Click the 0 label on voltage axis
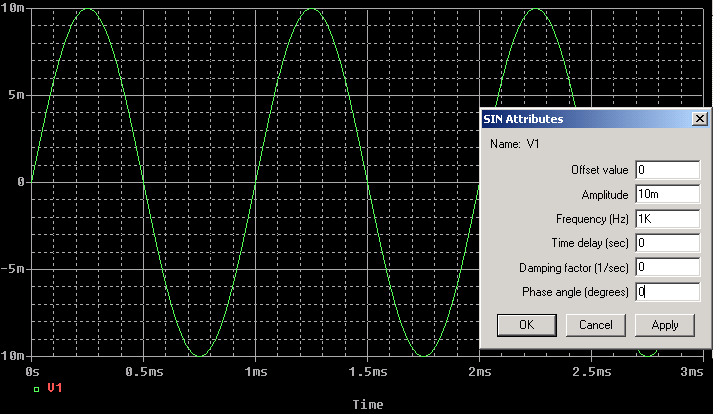Screen dimensions: 713x414 (x=21, y=182)
